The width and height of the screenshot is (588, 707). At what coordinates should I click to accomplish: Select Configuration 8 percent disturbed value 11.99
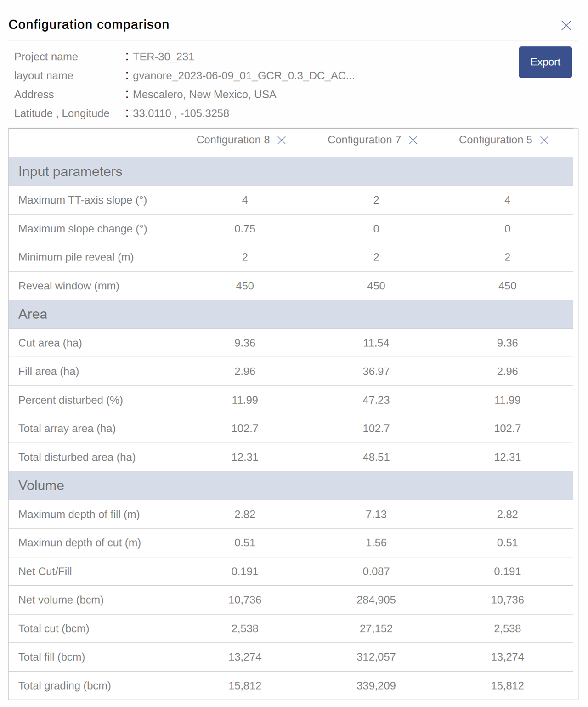click(x=244, y=400)
